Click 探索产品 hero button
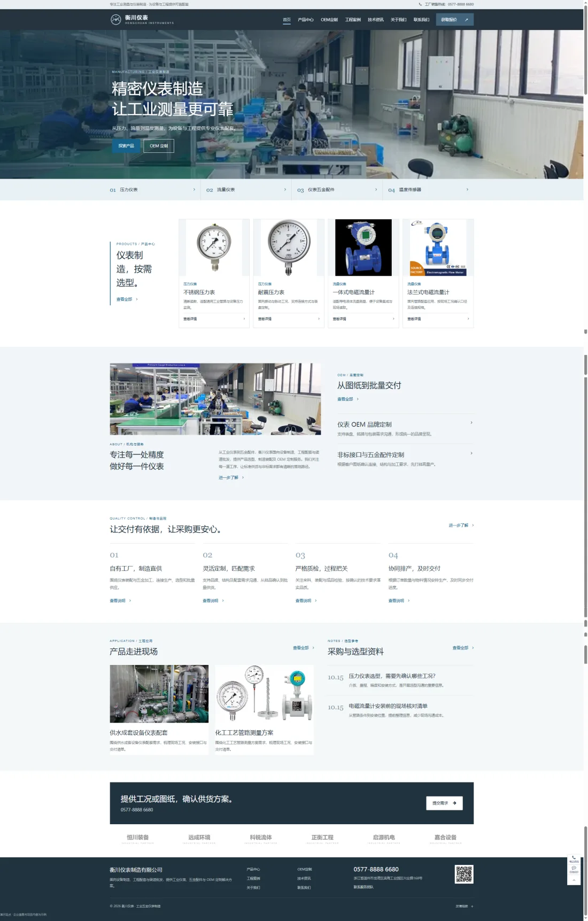588x921 pixels. pos(126,146)
